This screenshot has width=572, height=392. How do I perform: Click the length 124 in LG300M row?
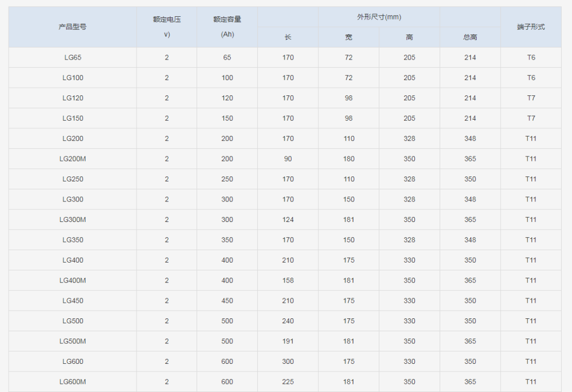(288, 219)
